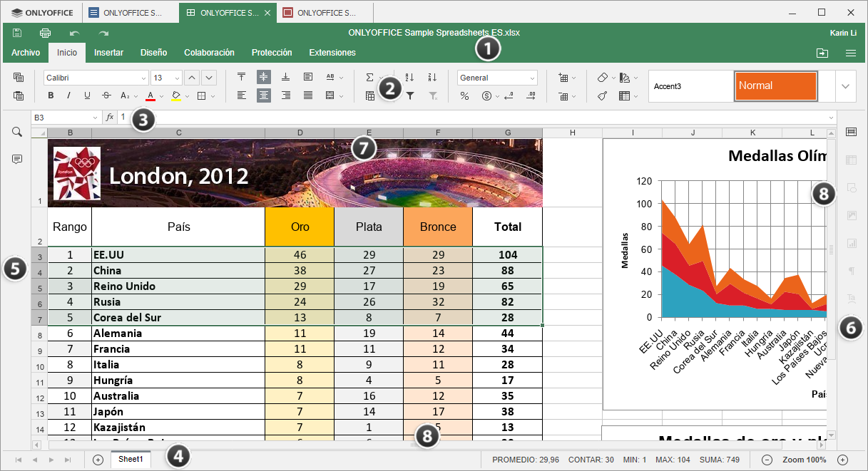Open the Comments panel in left sidebar
The height and width of the screenshot is (471, 868).
(17, 160)
